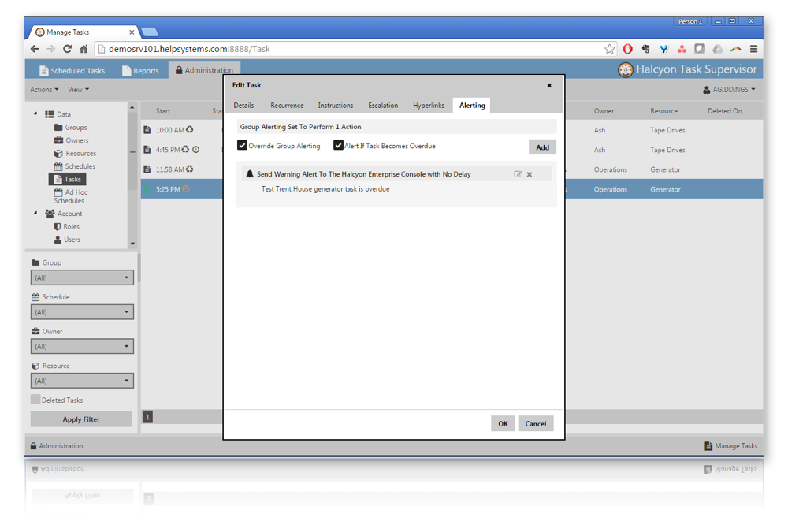
Task: Toggle Override Group Alerting checkbox
Action: [x=242, y=145]
